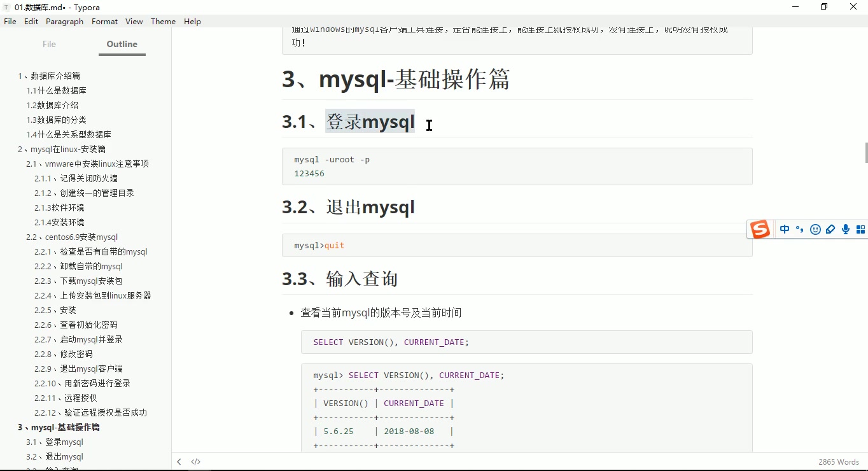Toggle source code mode icon
Viewport: 868px width, 471px height.
click(196, 462)
